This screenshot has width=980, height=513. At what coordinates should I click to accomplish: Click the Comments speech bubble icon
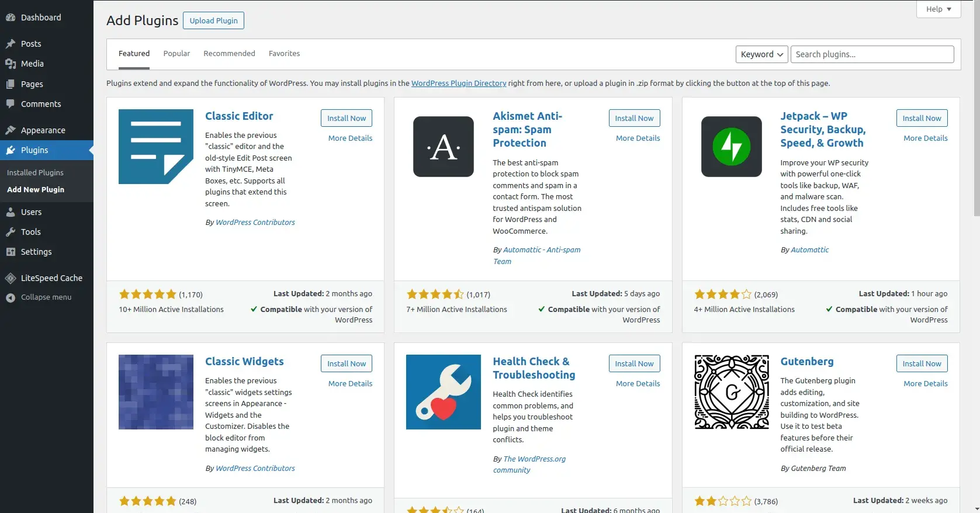11,104
